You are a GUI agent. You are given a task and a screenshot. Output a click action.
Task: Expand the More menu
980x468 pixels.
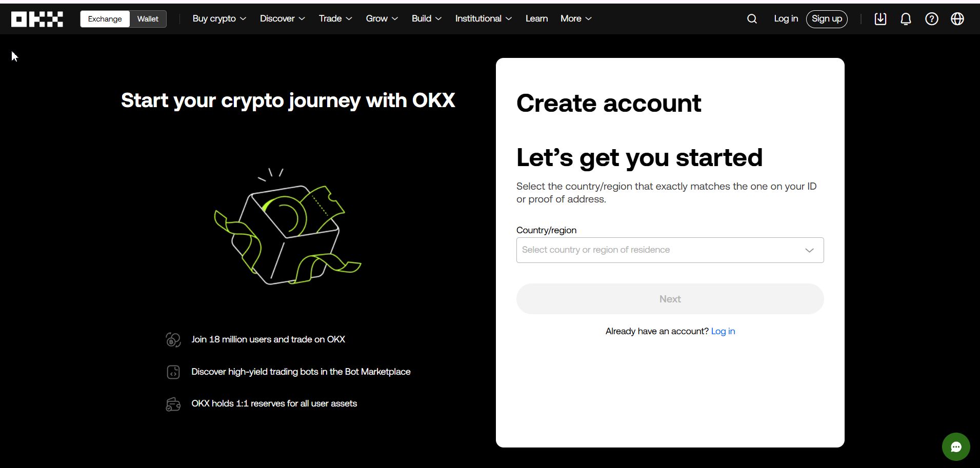(x=576, y=18)
